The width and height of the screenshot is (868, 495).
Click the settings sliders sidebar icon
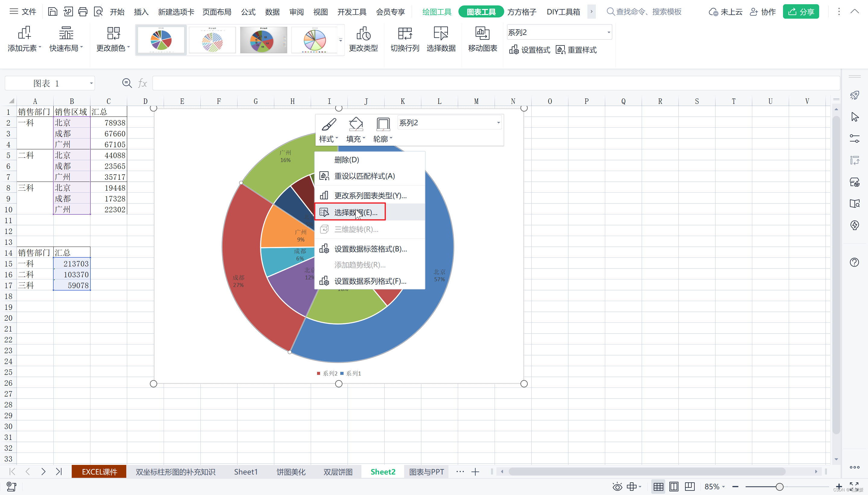(854, 139)
